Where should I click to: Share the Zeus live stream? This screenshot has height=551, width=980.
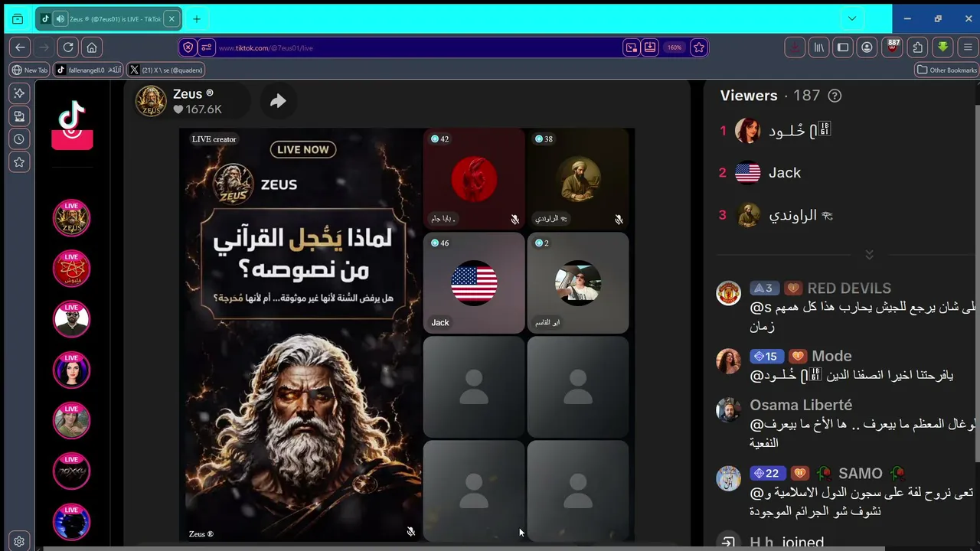278,101
